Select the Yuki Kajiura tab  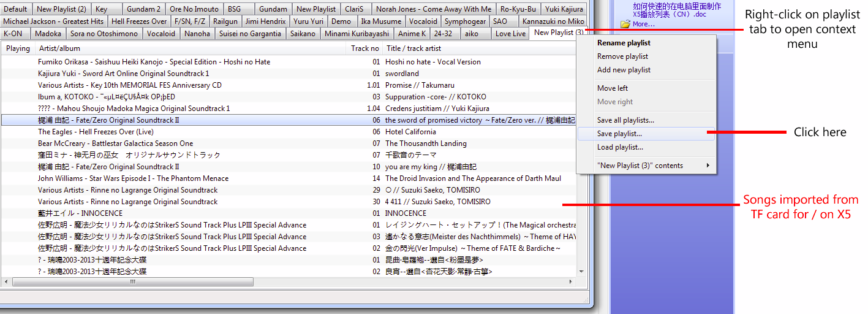tap(564, 9)
